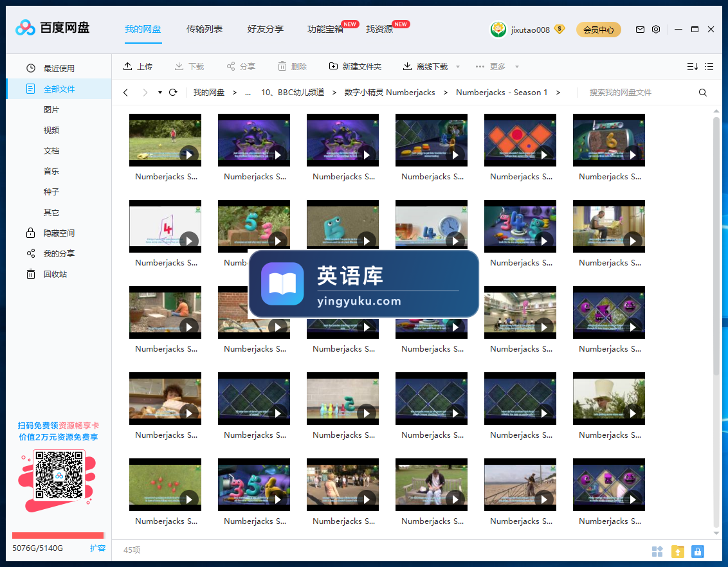Select 视频 category in sidebar
The image size is (728, 567).
coord(51,130)
